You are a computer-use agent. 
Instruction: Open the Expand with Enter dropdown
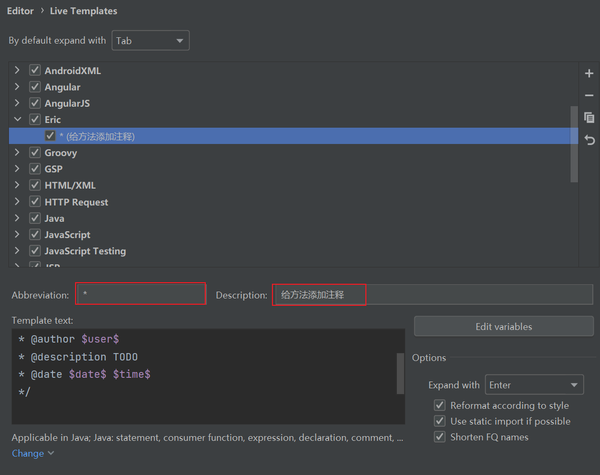(534, 385)
